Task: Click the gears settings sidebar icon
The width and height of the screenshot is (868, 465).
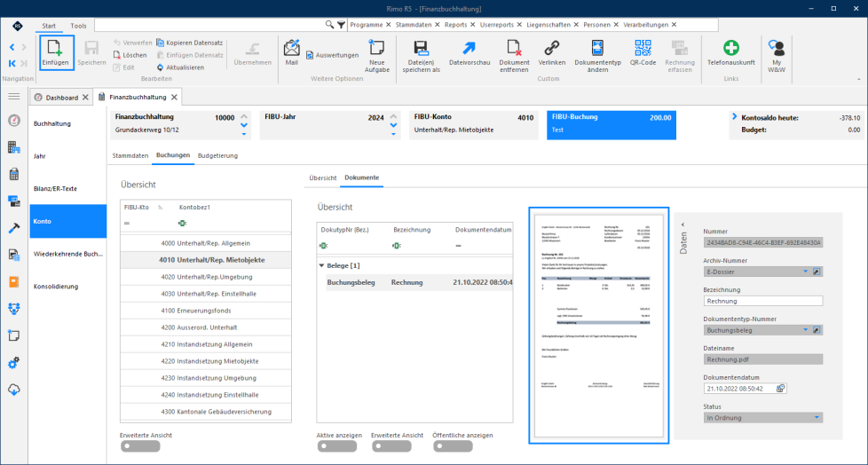Action: click(x=14, y=363)
